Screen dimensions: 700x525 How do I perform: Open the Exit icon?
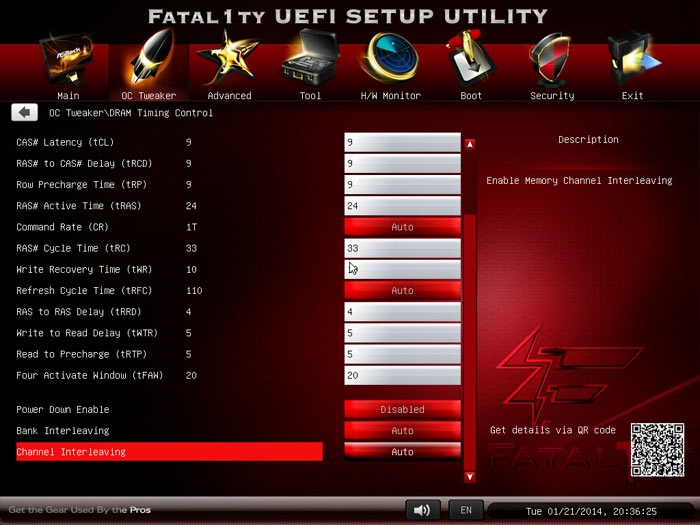coord(633,58)
